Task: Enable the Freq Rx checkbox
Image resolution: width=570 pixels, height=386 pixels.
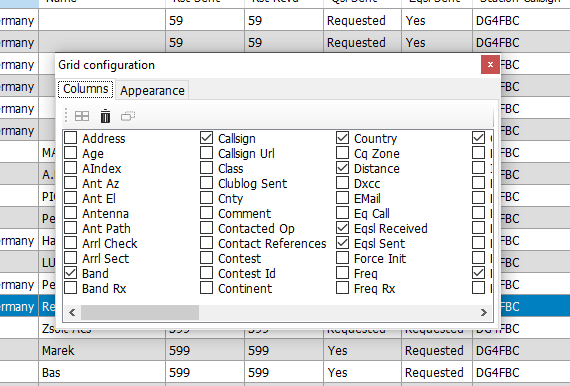Action: (x=342, y=288)
